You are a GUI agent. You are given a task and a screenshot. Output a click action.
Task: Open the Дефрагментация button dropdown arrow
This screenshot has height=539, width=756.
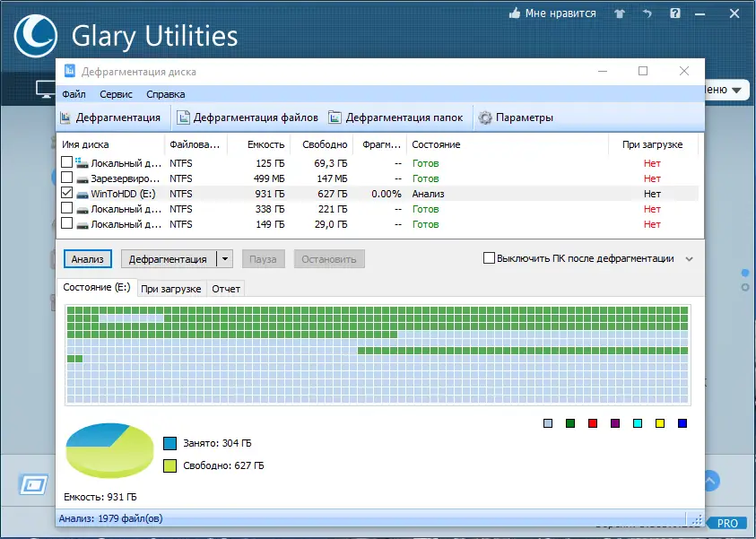(225, 259)
